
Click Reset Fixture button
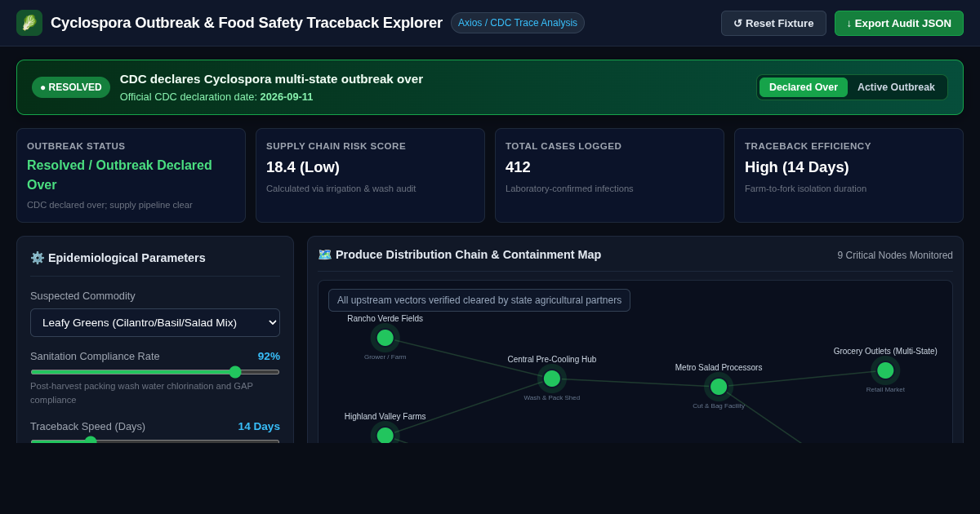[773, 23]
